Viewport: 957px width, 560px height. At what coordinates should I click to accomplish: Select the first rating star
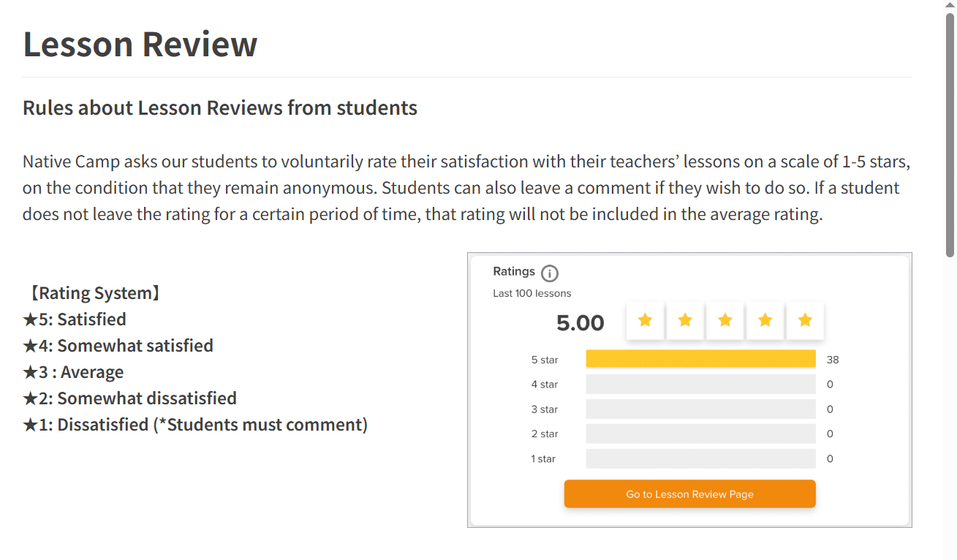645,320
